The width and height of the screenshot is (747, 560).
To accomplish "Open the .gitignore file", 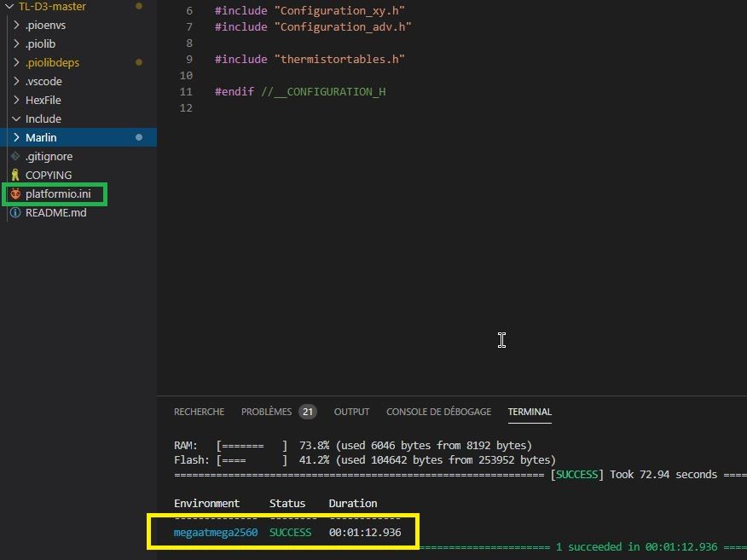I will [x=49, y=156].
